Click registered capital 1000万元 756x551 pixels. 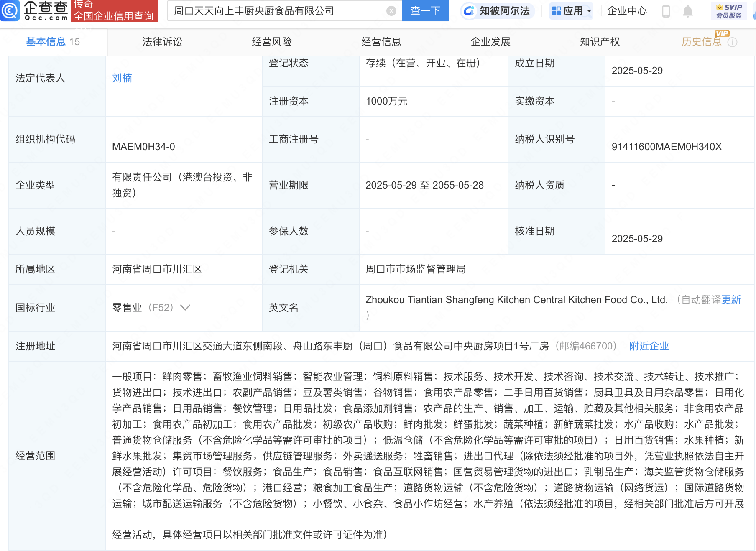(387, 101)
